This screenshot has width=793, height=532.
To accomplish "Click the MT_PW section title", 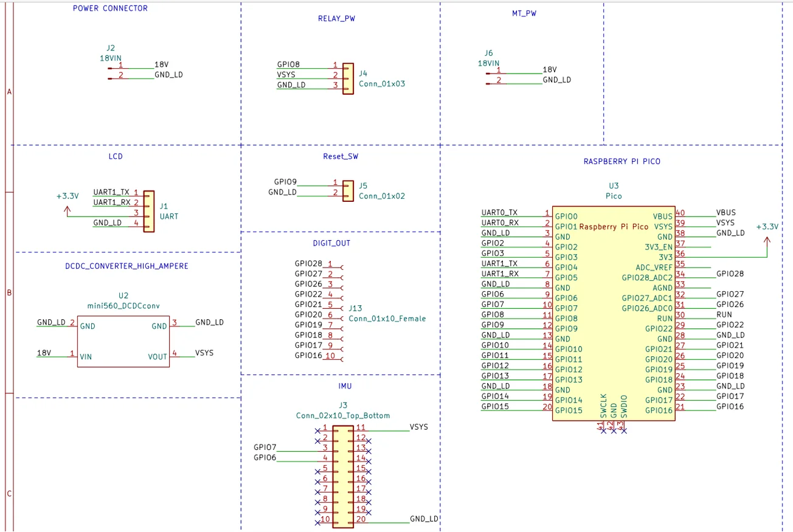I will click(524, 13).
